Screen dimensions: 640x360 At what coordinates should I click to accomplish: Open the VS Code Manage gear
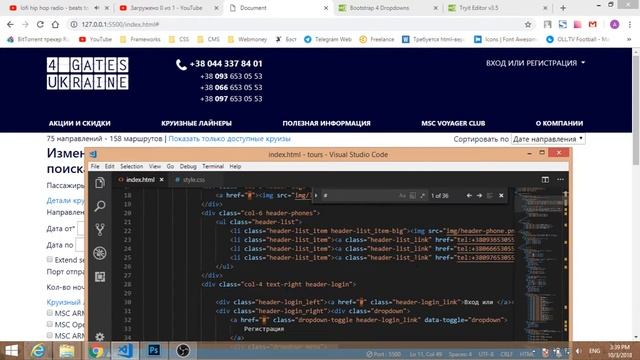point(100,336)
